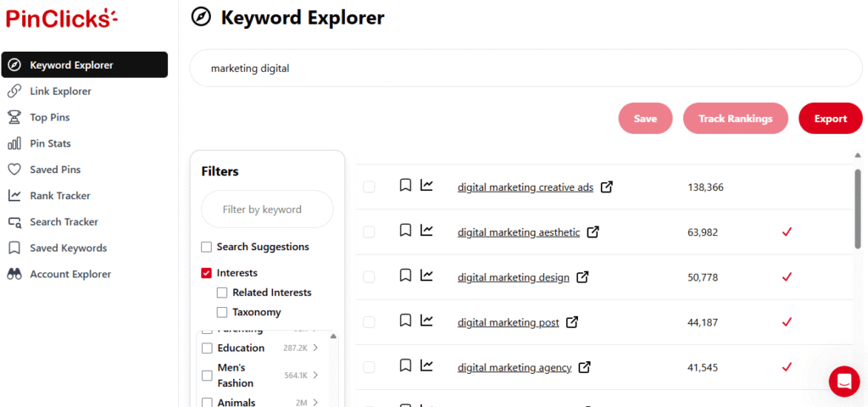Tick the Taxonomy filter checkbox

222,312
